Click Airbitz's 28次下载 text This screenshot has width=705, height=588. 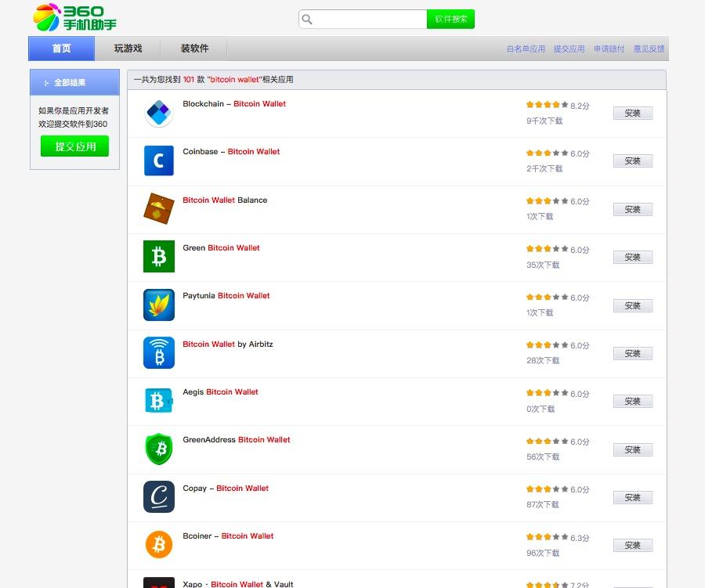pyautogui.click(x=543, y=360)
